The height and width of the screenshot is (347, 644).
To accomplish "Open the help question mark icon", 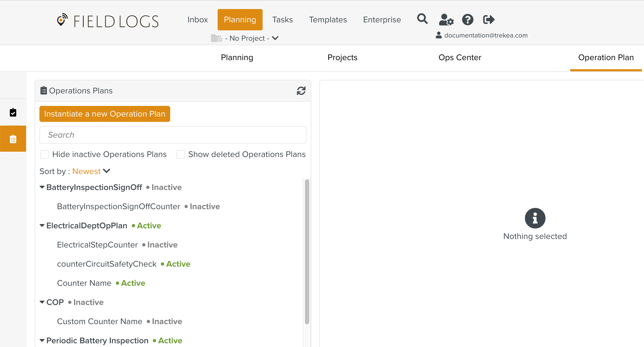I will point(467,20).
